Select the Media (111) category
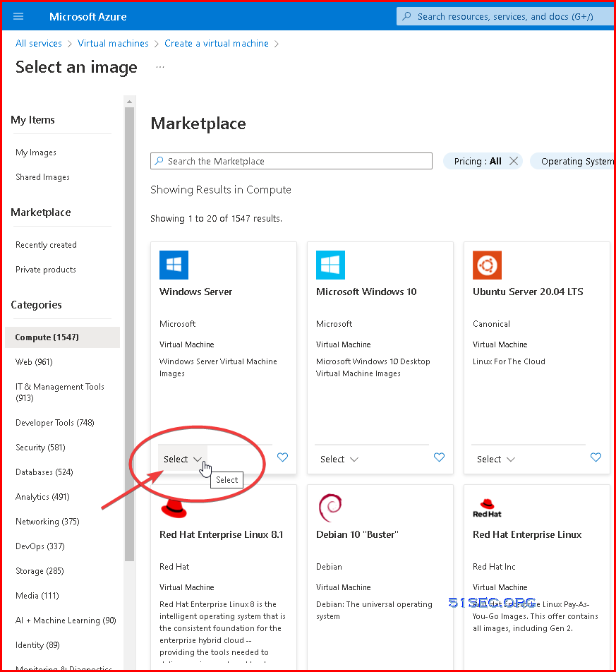 tap(37, 596)
